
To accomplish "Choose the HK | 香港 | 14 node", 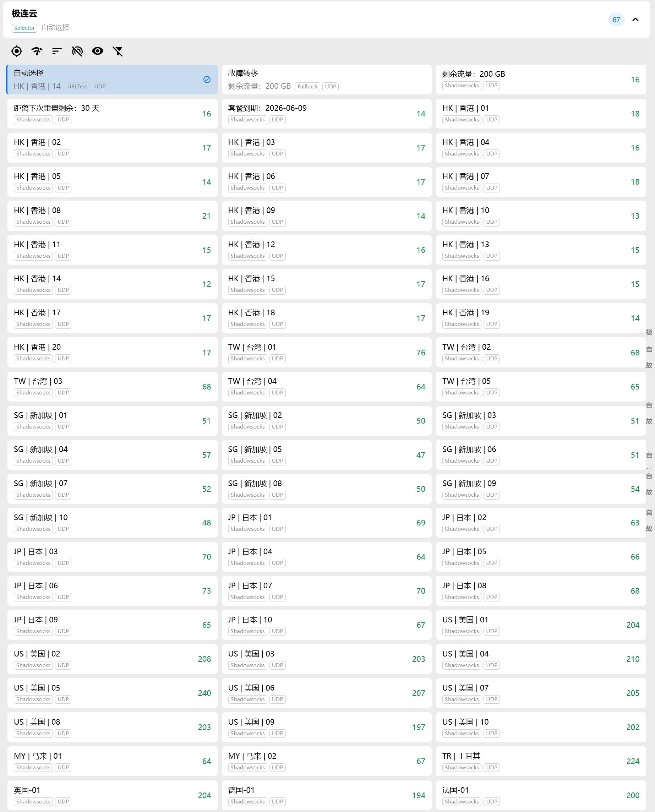I will [112, 284].
